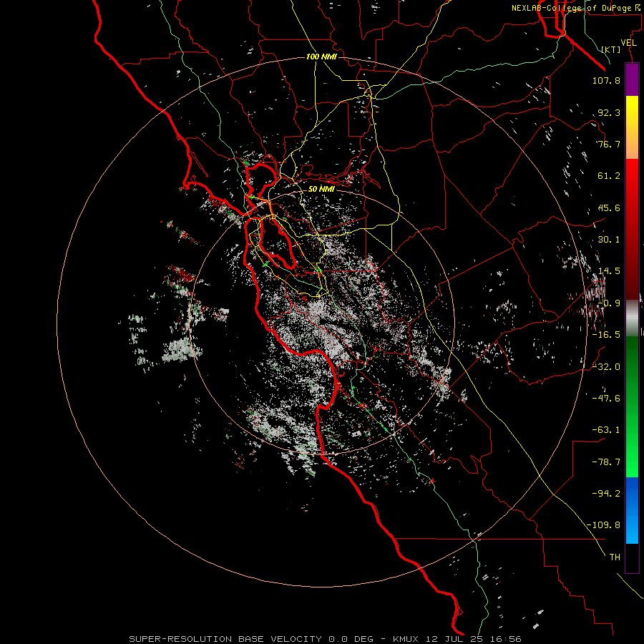Click the 61.2 legend value
The width and height of the screenshot is (644, 644).
pyautogui.click(x=609, y=176)
